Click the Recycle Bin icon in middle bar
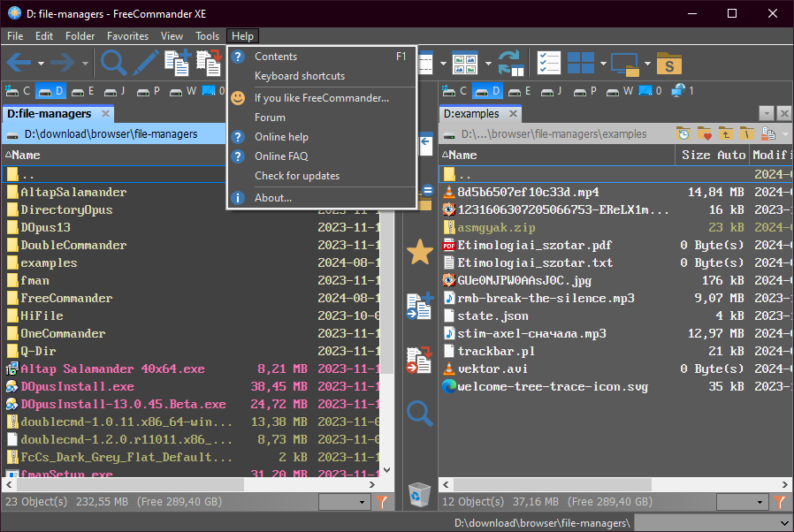 (x=419, y=494)
